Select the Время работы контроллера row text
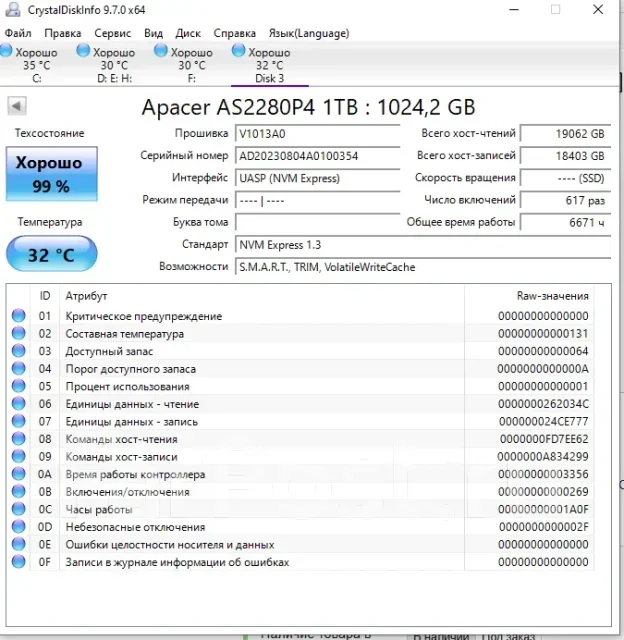The height and width of the screenshot is (640, 624). (135, 474)
